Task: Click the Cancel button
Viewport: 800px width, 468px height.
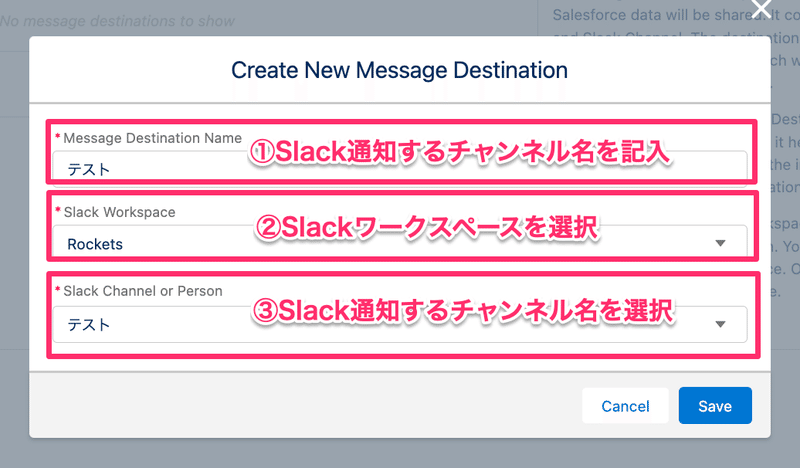Action: click(x=625, y=406)
